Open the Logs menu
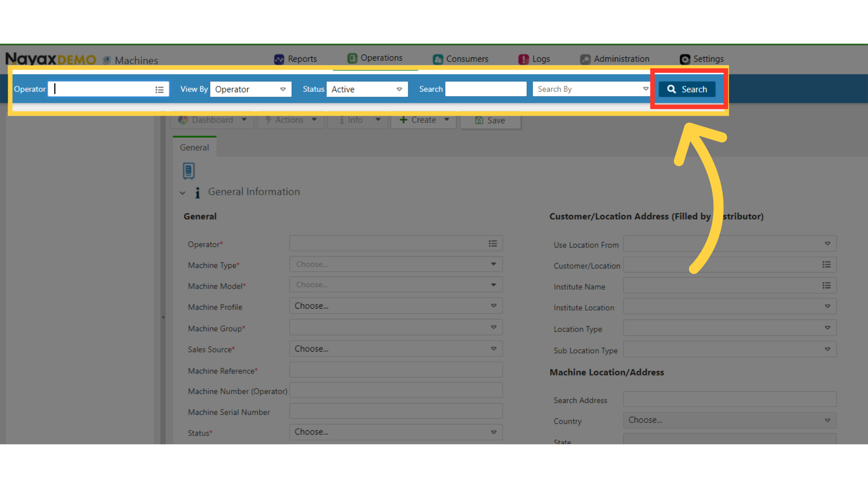The image size is (868, 488). pos(534,59)
